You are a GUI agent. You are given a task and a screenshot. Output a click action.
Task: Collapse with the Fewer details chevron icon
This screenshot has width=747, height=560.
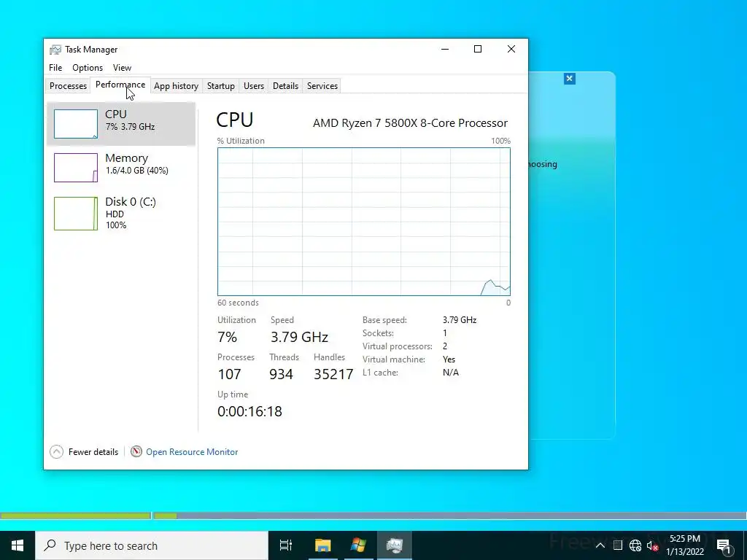click(x=56, y=451)
